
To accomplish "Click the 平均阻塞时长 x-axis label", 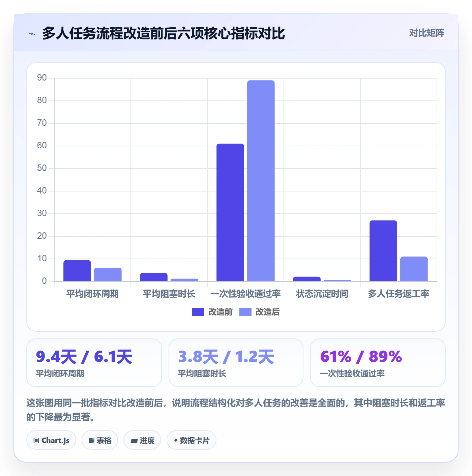I will tap(169, 294).
